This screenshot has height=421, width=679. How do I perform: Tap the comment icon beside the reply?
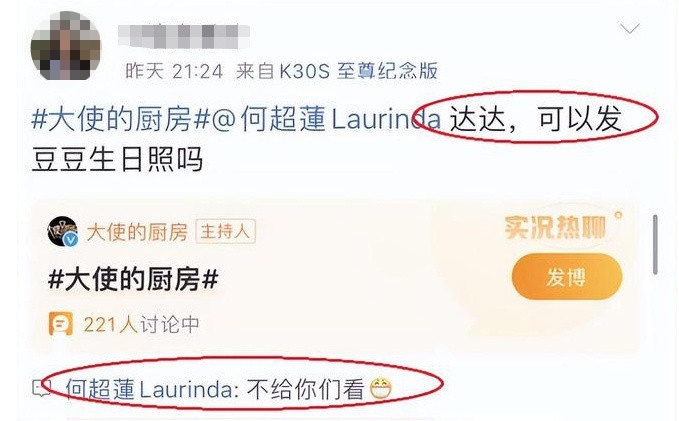42,388
